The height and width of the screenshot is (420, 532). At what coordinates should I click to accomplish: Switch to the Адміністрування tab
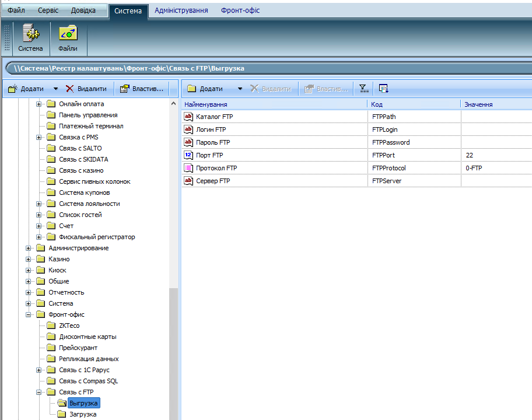click(x=181, y=10)
